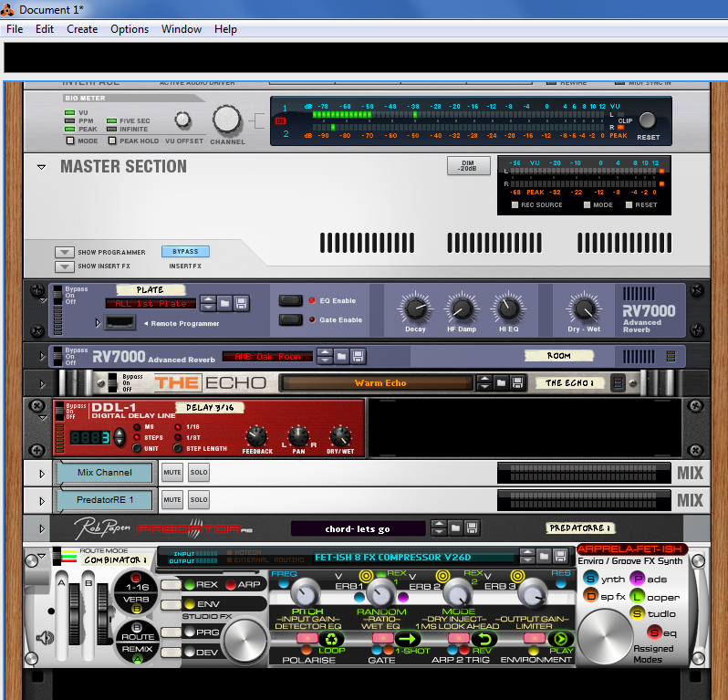The height and width of the screenshot is (700, 728).
Task: Open the Edit menu
Action: click(x=45, y=29)
